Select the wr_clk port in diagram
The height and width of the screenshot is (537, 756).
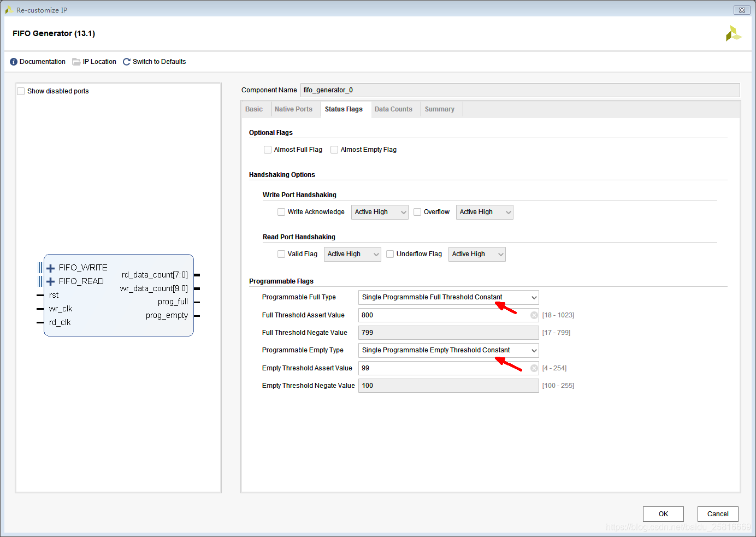pyautogui.click(x=61, y=309)
